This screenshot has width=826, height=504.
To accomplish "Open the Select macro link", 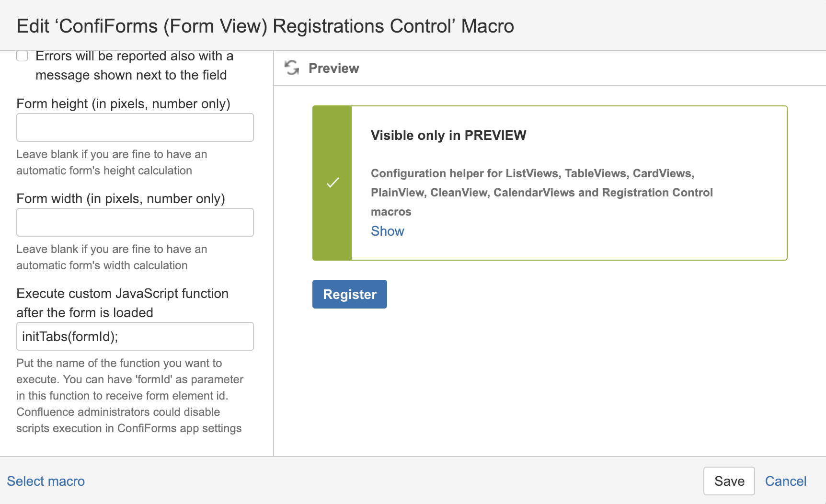I will (46, 481).
